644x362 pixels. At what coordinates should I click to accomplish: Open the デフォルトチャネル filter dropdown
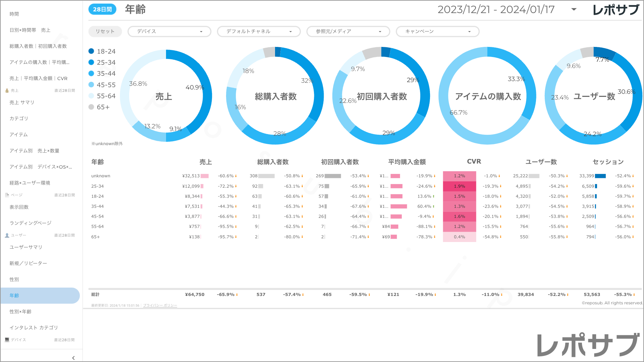[x=259, y=32]
